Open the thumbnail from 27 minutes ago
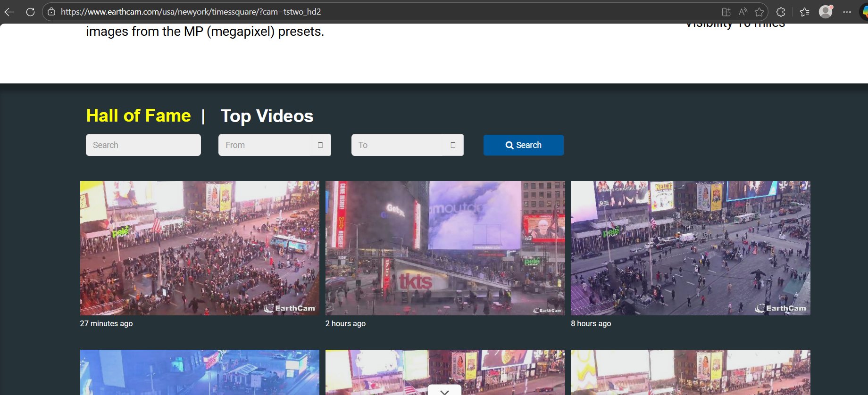The height and width of the screenshot is (395, 868). pos(200,248)
